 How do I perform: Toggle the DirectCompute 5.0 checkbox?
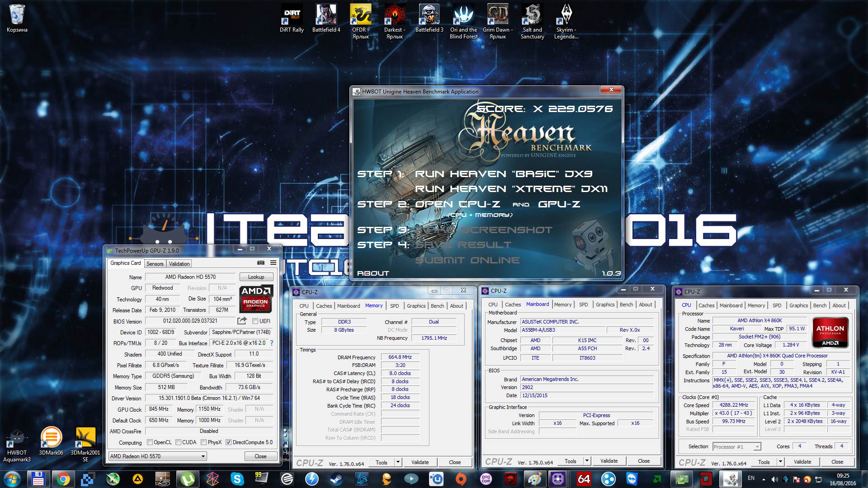(228, 442)
